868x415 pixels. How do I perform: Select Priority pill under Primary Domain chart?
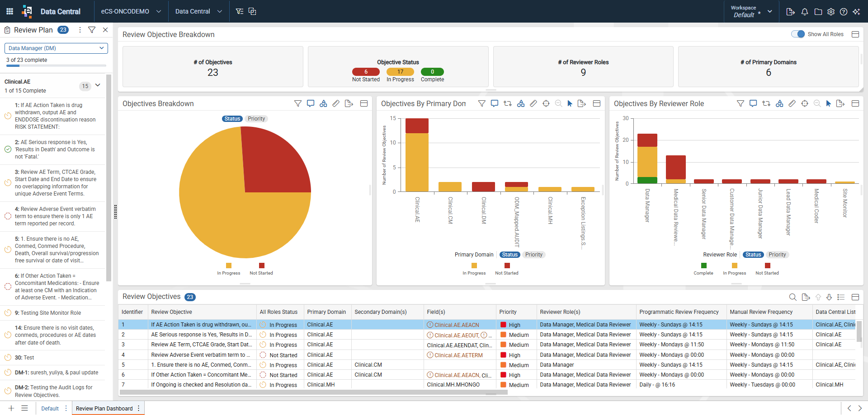pyautogui.click(x=534, y=255)
